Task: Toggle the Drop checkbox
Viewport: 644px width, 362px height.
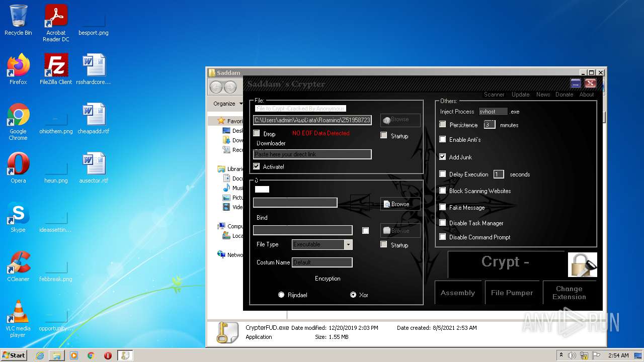Action: 257,133
